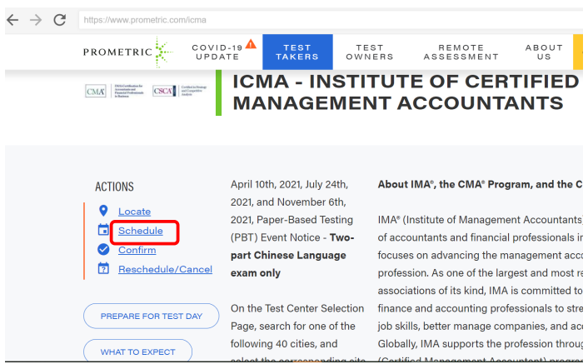Click the Prometric logo
This screenshot has width=588, height=364.
[x=128, y=52]
